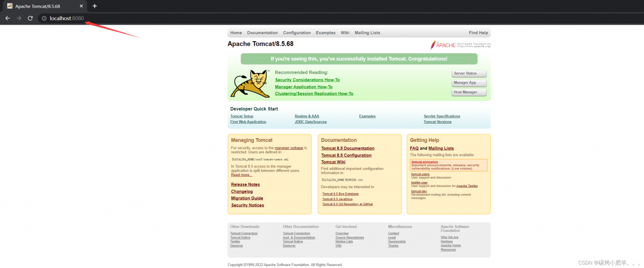Select the Apache Tomcat/8.5.68 browser tab
644x268 pixels.
tap(45, 6)
